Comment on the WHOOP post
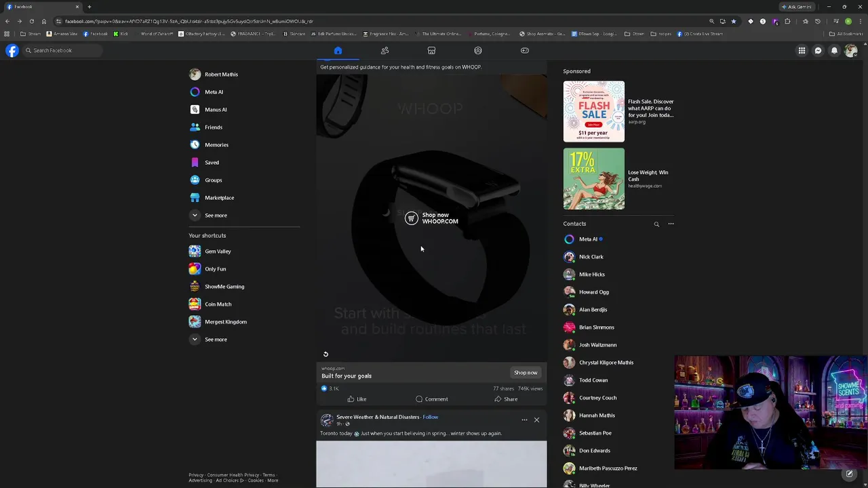This screenshot has width=868, height=488. (431, 399)
